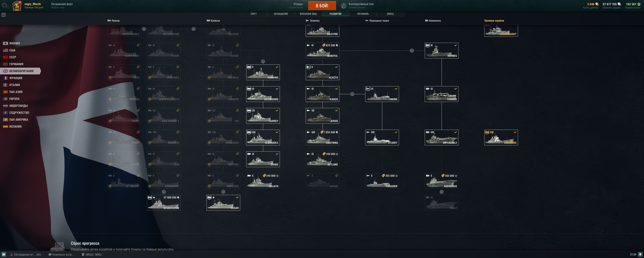Click info icon between Wakeful and Hermes

pyautogui.click(x=412, y=51)
